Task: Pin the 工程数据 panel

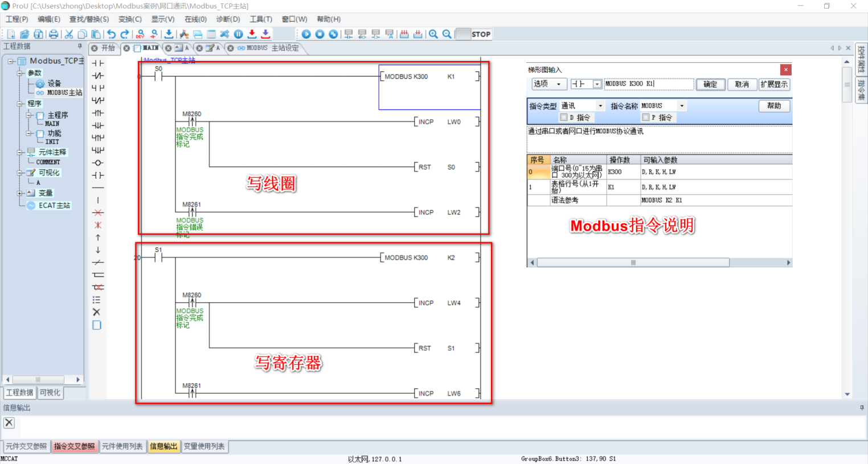Action: point(80,46)
